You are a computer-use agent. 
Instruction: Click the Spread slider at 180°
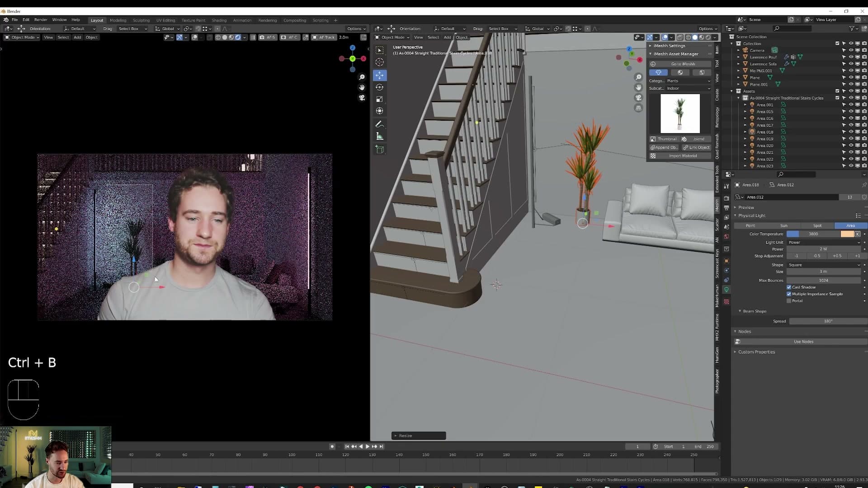(x=827, y=321)
